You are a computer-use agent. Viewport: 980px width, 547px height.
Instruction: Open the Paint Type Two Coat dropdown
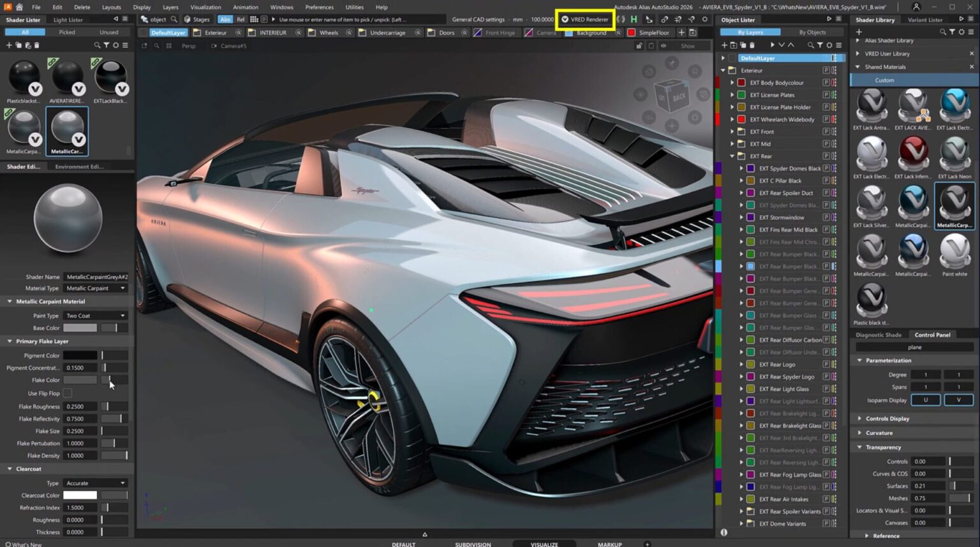point(94,315)
